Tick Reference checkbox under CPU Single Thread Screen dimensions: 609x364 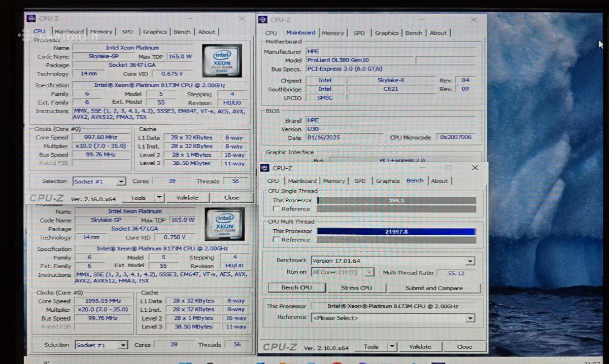pos(276,209)
